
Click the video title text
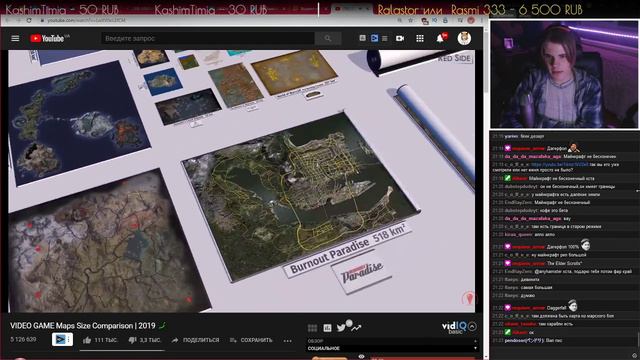[83, 326]
